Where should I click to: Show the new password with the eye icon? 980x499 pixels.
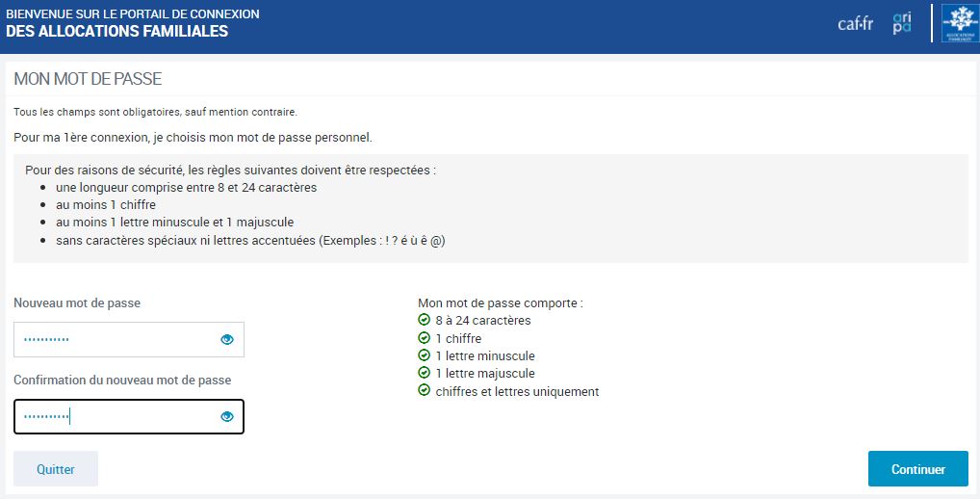click(x=227, y=339)
